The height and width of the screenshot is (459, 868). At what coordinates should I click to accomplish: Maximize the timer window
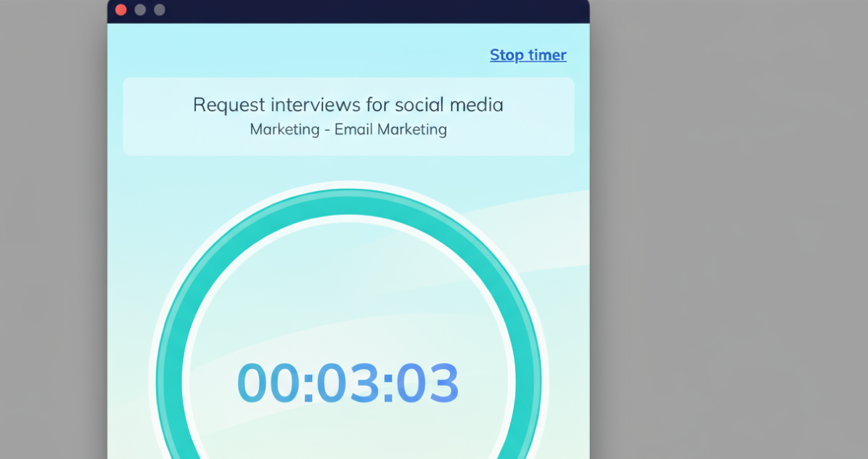(160, 9)
